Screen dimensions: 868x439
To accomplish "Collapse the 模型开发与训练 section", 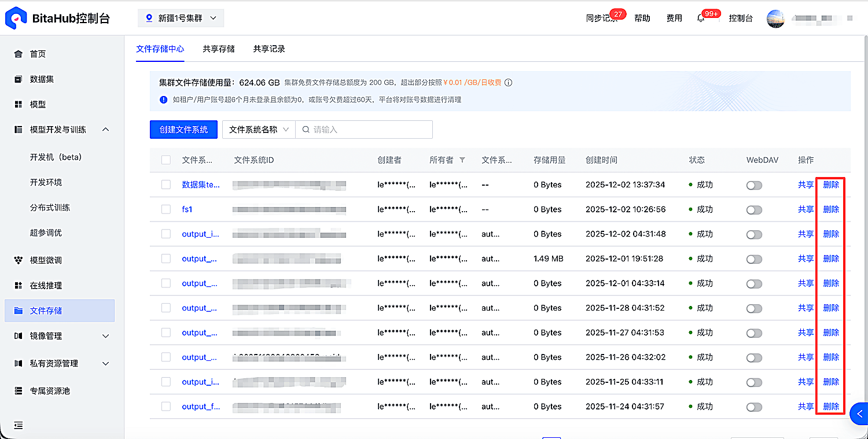I will click(105, 130).
